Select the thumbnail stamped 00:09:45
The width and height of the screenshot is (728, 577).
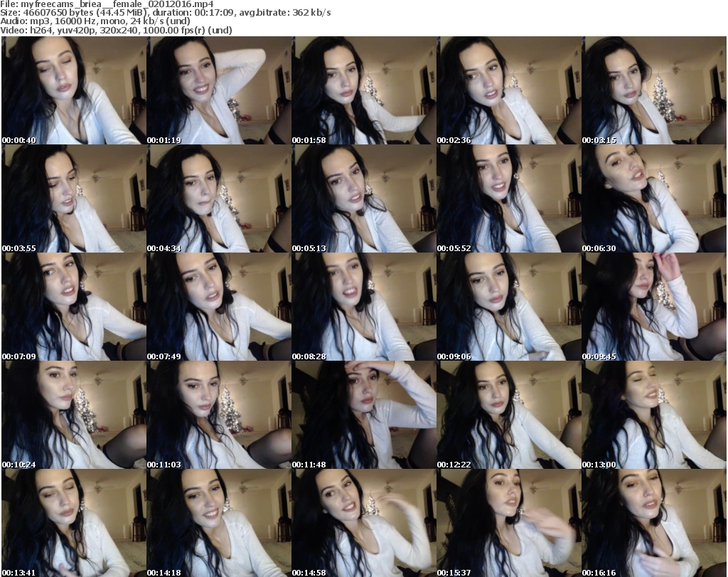pyautogui.click(x=654, y=307)
